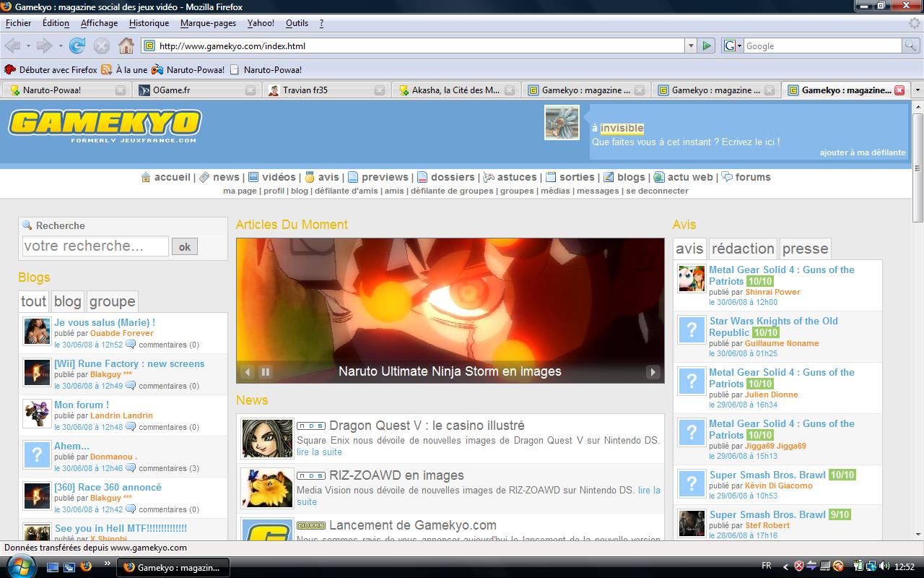Viewport: 924px width, 578px height.
Task: Open the previews navigation item
Action: pyautogui.click(x=378, y=177)
